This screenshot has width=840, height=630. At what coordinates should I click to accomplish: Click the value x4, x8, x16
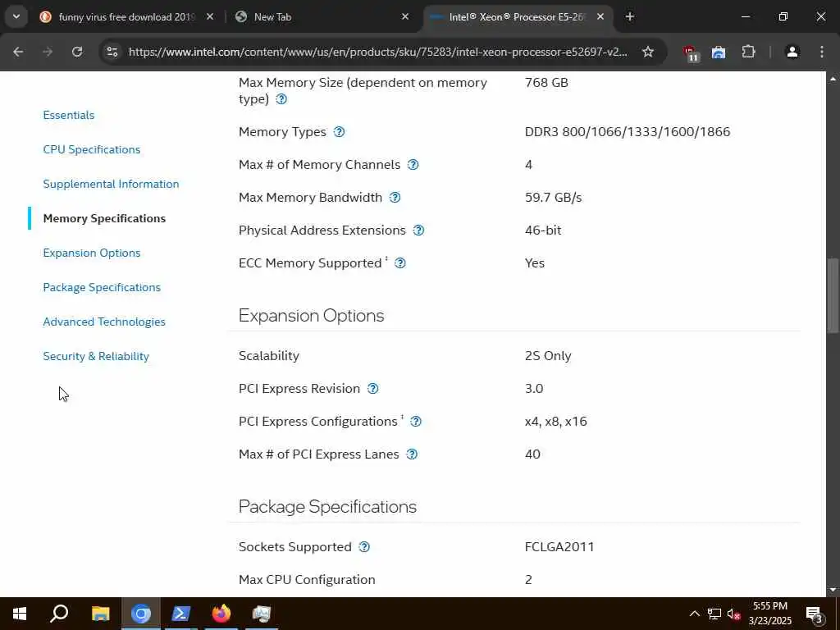[556, 422]
